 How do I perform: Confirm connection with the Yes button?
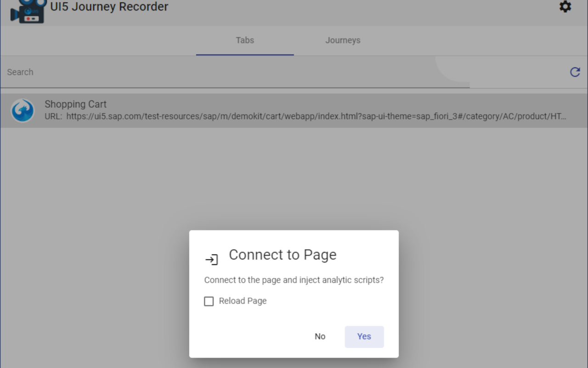click(x=364, y=336)
